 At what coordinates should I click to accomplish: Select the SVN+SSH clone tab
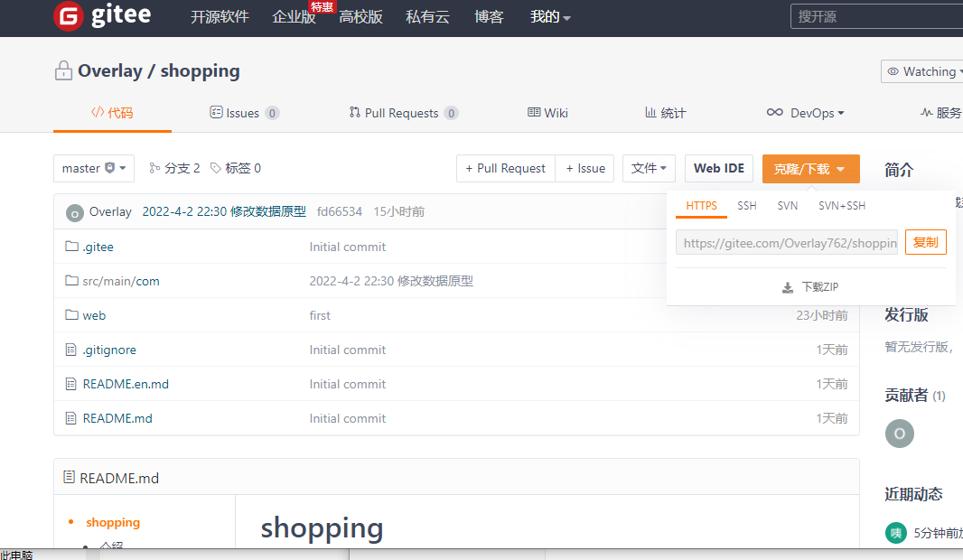click(x=842, y=206)
